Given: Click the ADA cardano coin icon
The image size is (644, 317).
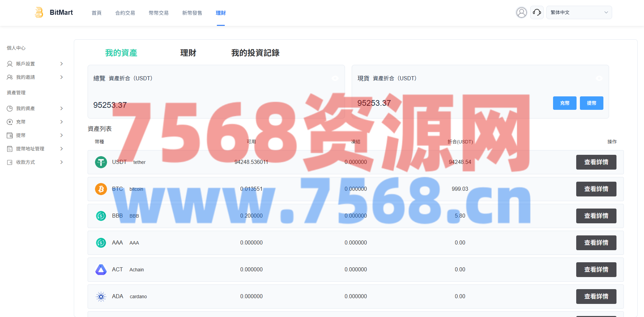Looking at the screenshot, I should click(x=101, y=297).
